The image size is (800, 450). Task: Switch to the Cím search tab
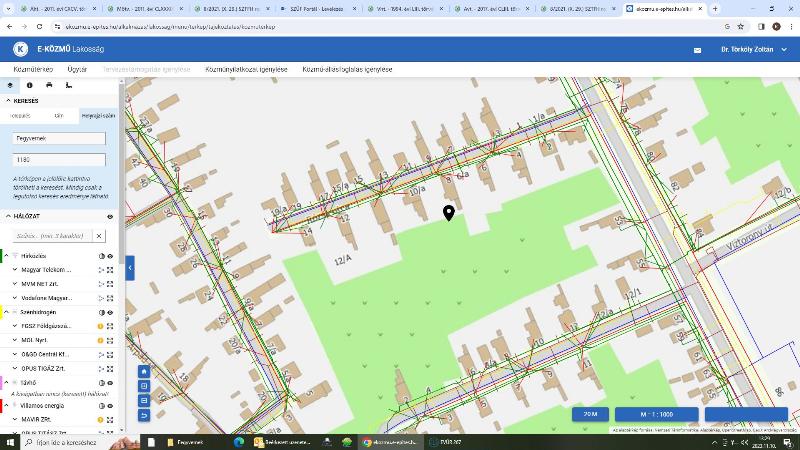click(x=59, y=116)
